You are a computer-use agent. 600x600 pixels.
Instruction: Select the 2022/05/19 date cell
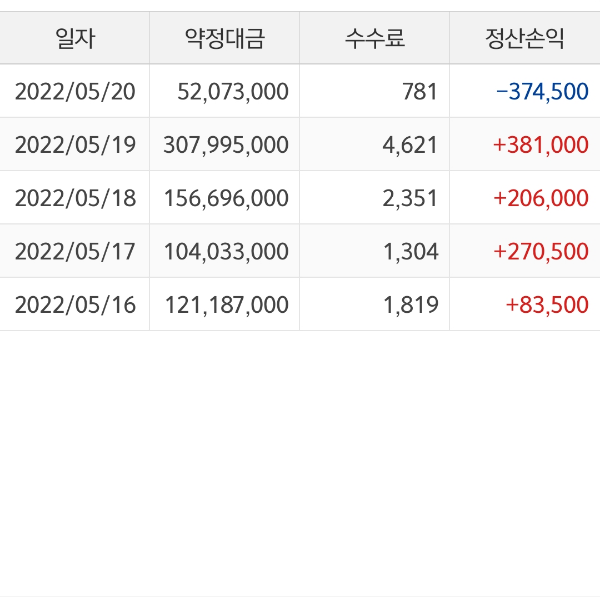click(75, 145)
